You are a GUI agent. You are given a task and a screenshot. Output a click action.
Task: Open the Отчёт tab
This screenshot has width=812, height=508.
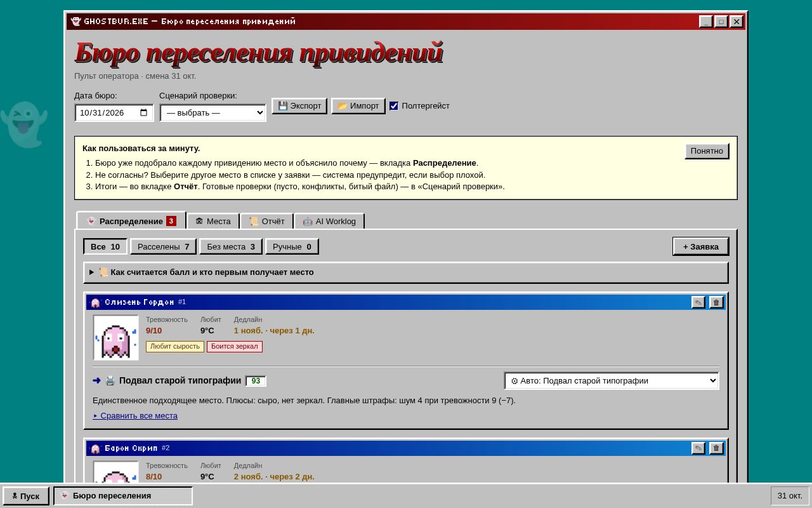point(267,221)
